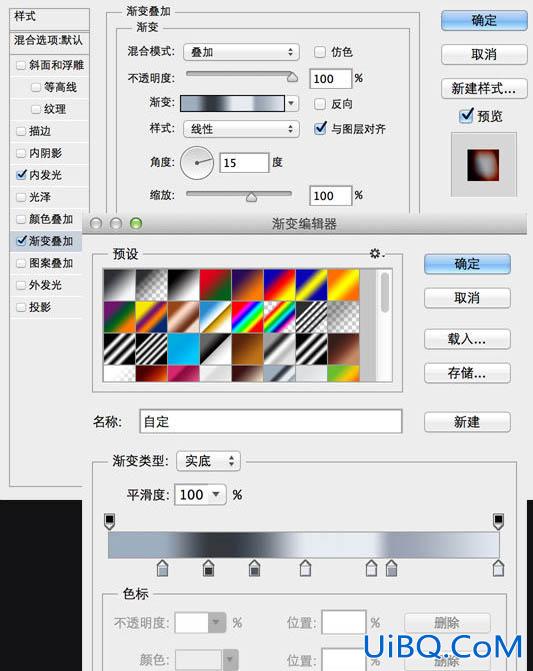The height and width of the screenshot is (671, 533).
Task: Click 确定 in the gradient editor
Action: (x=467, y=264)
